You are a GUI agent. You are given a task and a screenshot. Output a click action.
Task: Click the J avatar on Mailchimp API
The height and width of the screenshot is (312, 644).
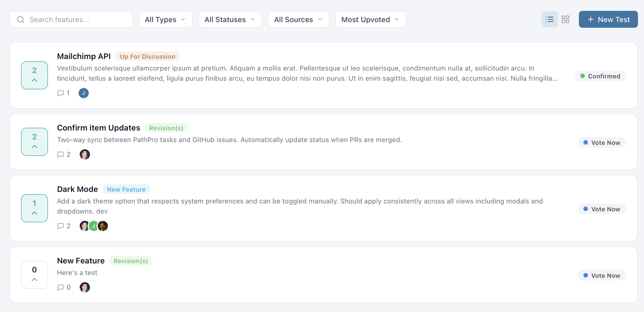[x=84, y=93]
